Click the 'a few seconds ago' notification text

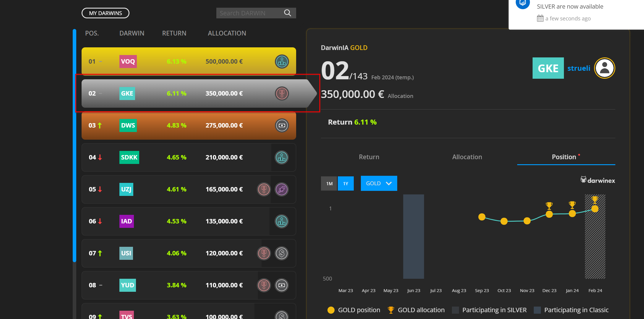point(568,18)
